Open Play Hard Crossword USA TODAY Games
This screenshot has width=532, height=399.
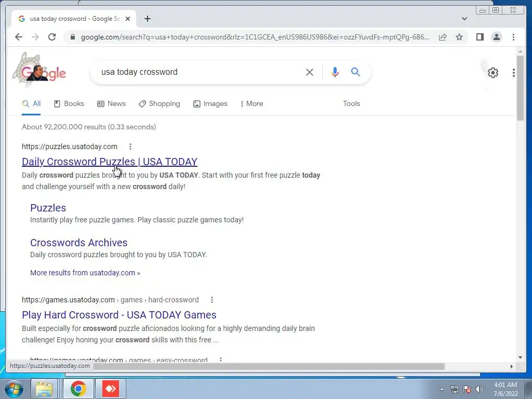pos(119,315)
